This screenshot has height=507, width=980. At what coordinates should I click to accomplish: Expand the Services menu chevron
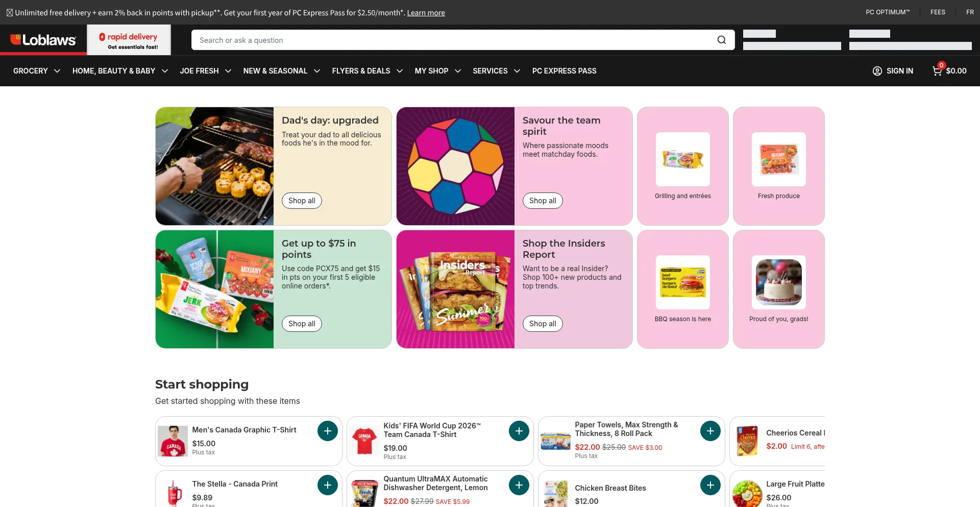tap(517, 71)
